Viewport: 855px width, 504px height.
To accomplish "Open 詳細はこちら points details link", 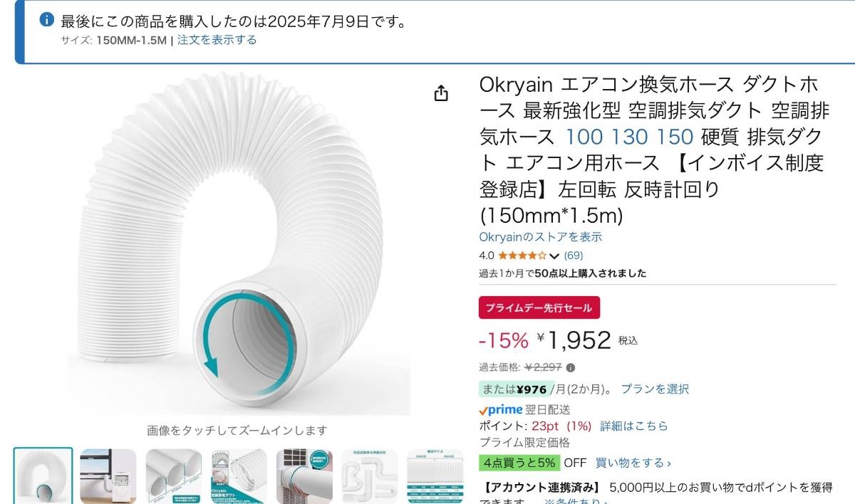I will click(634, 426).
